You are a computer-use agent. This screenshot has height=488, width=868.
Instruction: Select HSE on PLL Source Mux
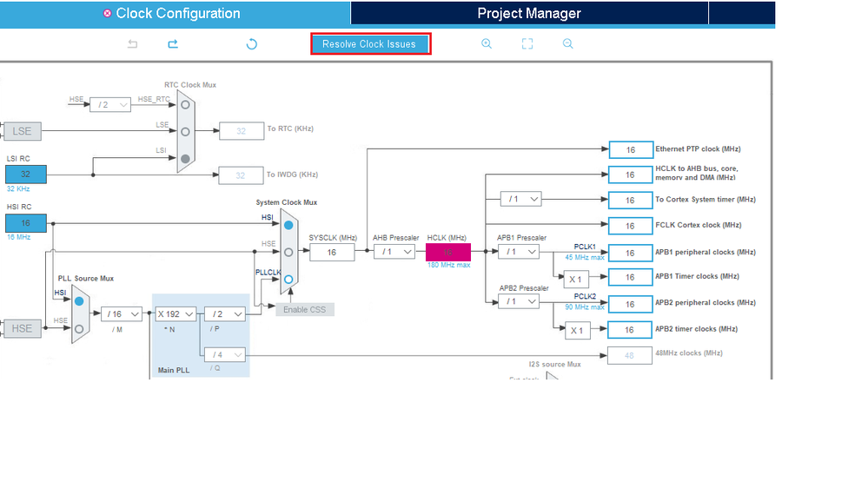(79, 328)
